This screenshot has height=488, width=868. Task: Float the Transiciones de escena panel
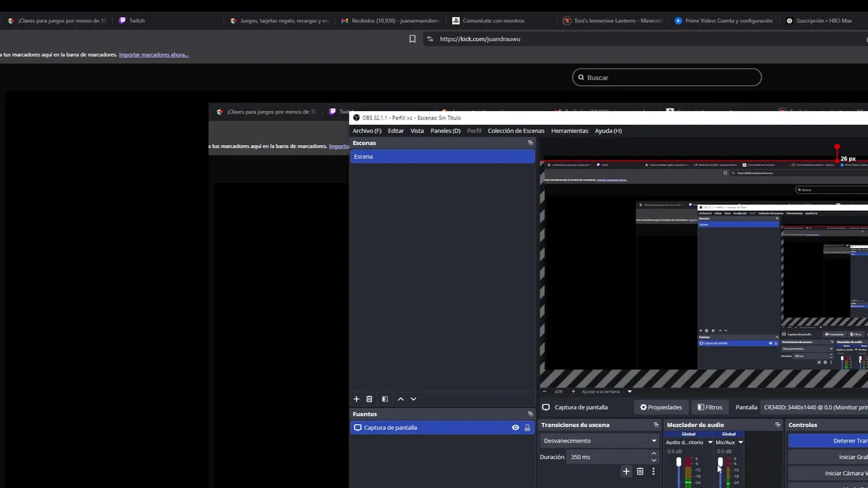[x=656, y=425]
